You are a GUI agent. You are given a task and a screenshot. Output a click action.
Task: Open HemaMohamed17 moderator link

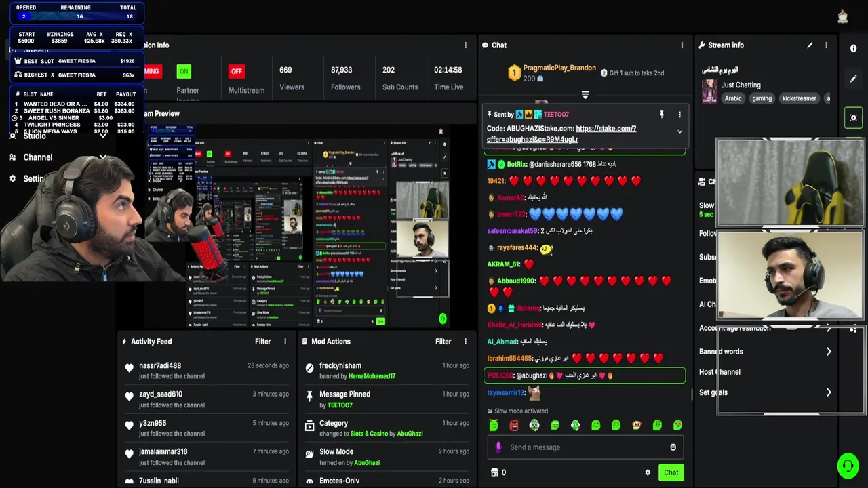(372, 376)
